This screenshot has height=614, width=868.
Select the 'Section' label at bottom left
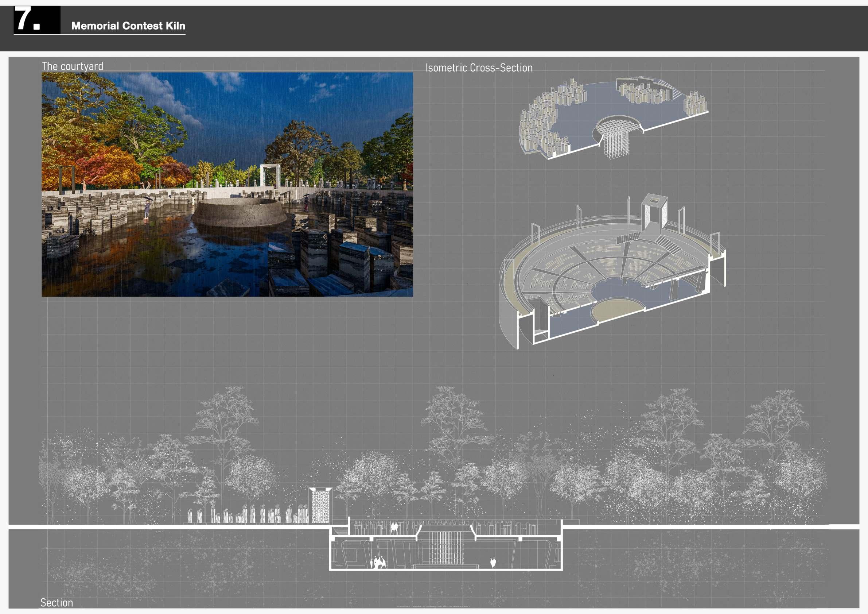pos(57,602)
